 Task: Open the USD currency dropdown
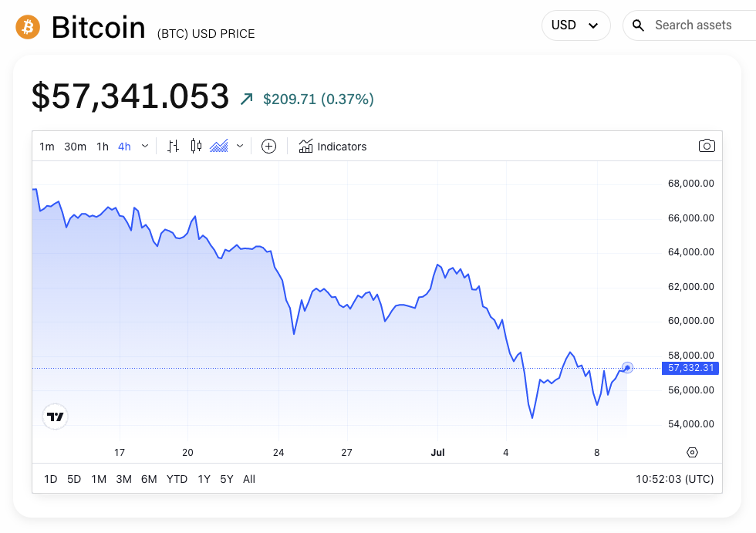(x=575, y=25)
